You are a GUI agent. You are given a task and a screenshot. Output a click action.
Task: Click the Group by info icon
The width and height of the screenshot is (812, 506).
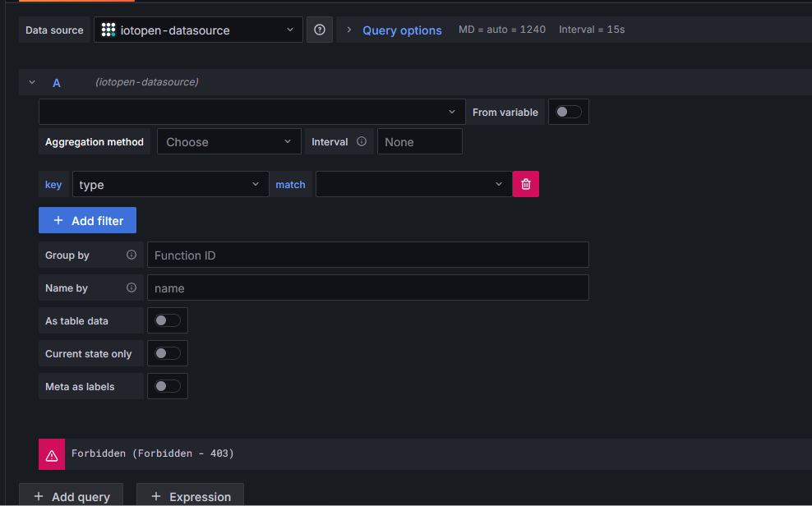coord(131,255)
